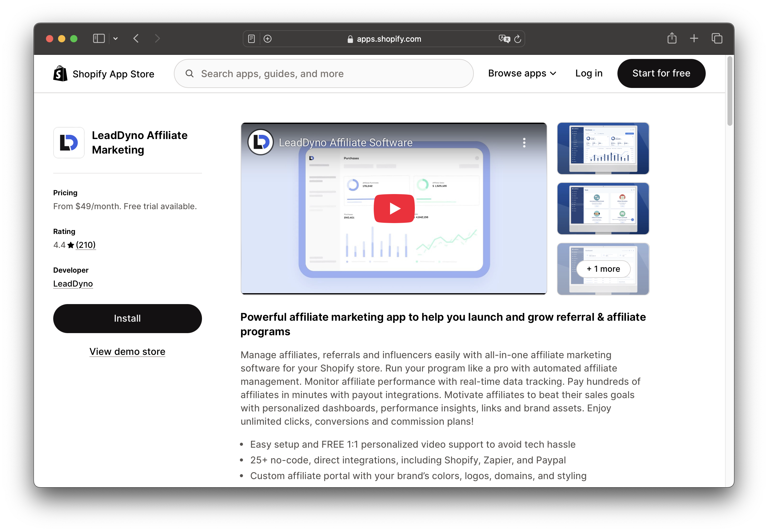Toggle the Safari sidebar icon

[99, 39]
